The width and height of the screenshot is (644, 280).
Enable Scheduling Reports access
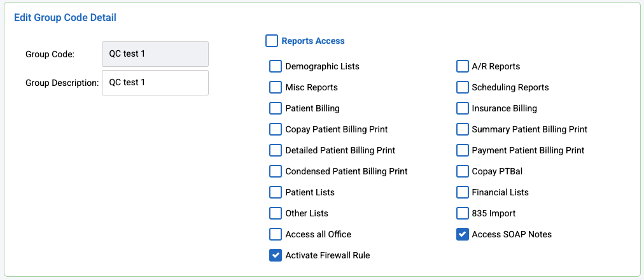(x=463, y=87)
